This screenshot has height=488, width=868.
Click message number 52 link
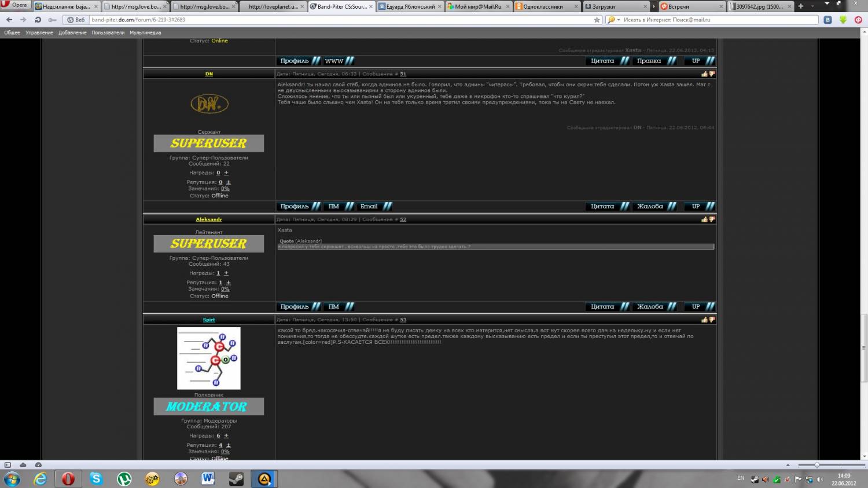point(403,219)
